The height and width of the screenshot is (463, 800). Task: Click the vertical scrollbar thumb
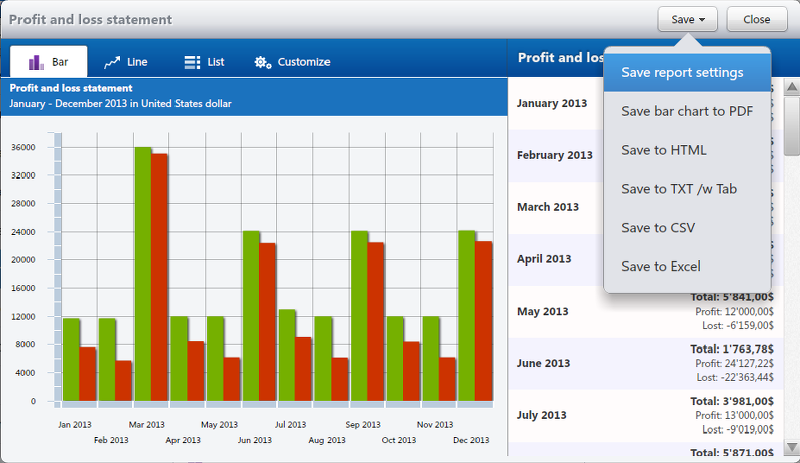pos(792,126)
